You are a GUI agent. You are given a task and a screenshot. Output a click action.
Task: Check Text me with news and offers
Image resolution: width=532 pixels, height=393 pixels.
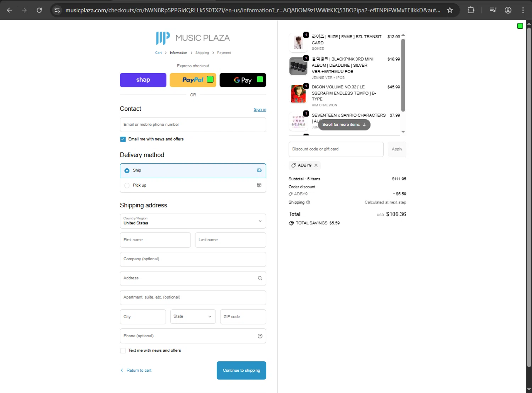click(123, 351)
